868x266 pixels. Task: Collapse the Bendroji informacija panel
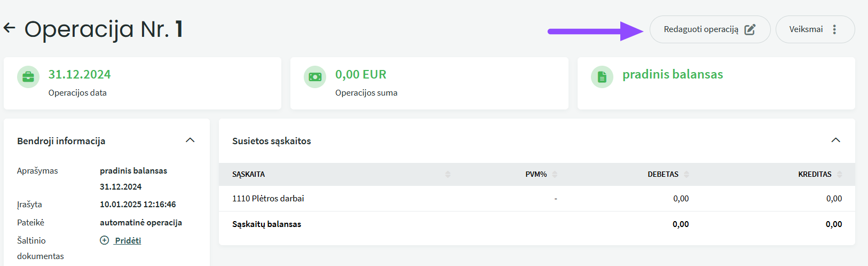190,140
